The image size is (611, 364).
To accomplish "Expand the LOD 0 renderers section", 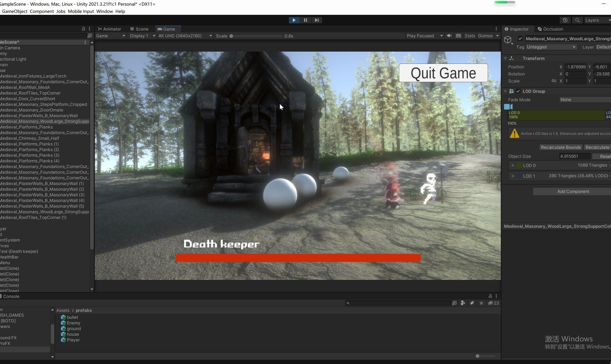I will (513, 165).
